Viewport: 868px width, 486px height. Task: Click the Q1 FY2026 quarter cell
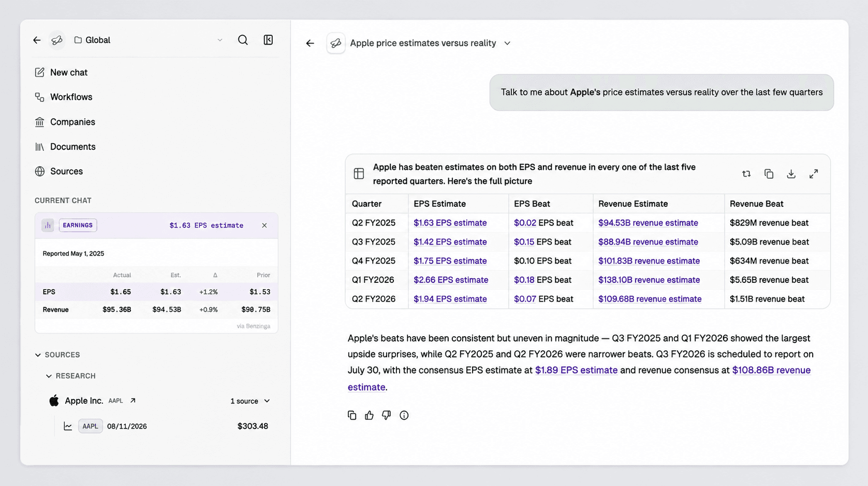pos(373,280)
